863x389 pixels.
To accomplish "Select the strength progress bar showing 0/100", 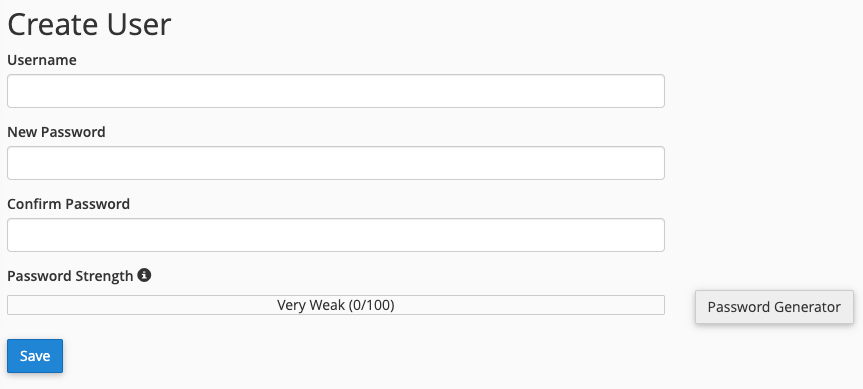I will [x=336, y=305].
